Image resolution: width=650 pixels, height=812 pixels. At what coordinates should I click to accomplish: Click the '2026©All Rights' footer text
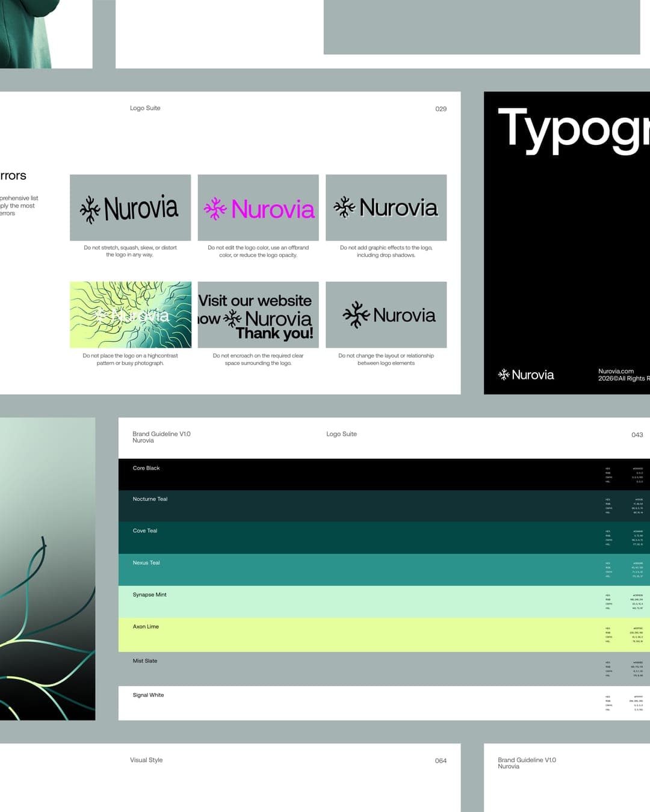point(624,378)
